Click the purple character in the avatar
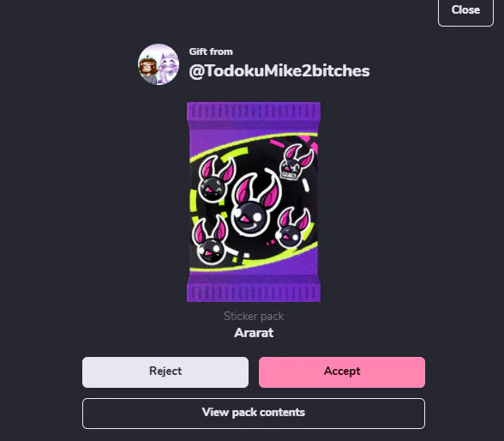504x441 pixels. coord(168,68)
